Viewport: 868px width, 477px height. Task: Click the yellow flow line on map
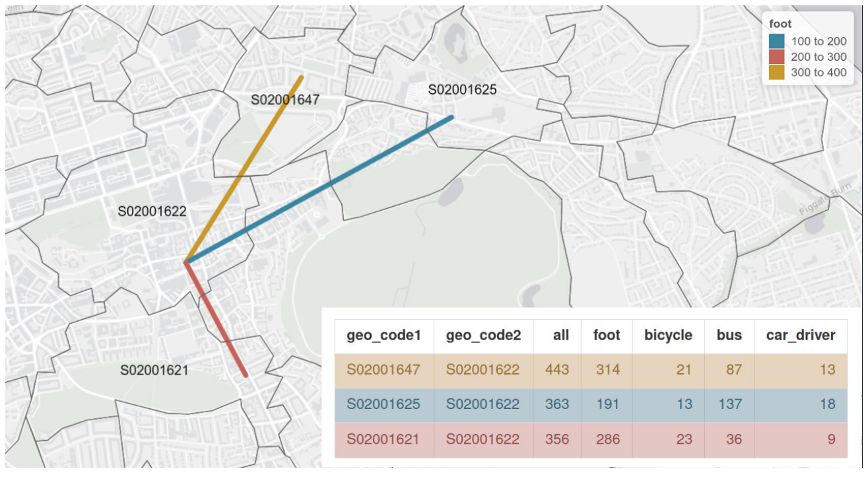(x=250, y=159)
